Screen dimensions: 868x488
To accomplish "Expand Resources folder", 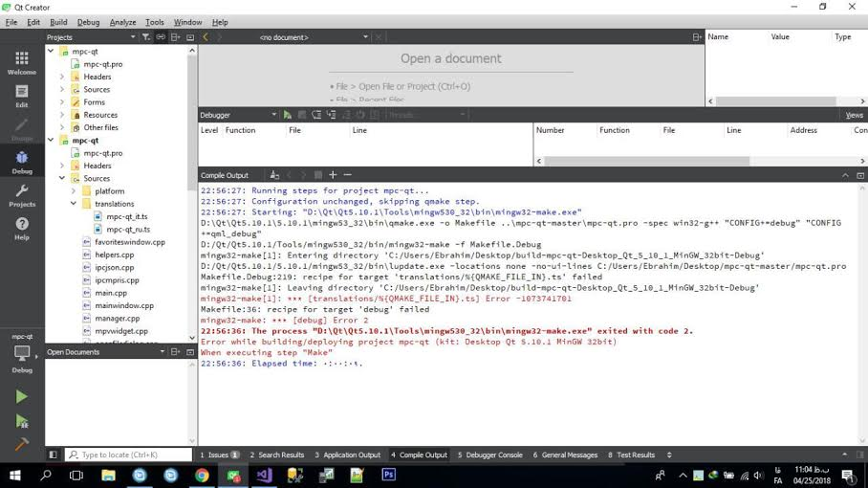I will 62,115.
